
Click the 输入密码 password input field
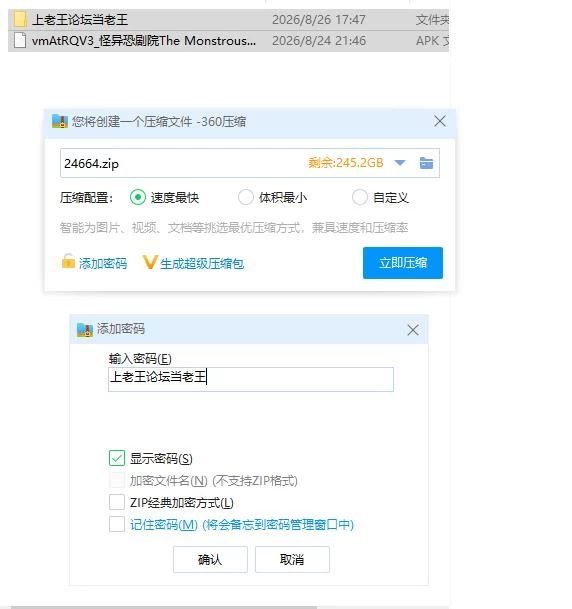coord(251,379)
